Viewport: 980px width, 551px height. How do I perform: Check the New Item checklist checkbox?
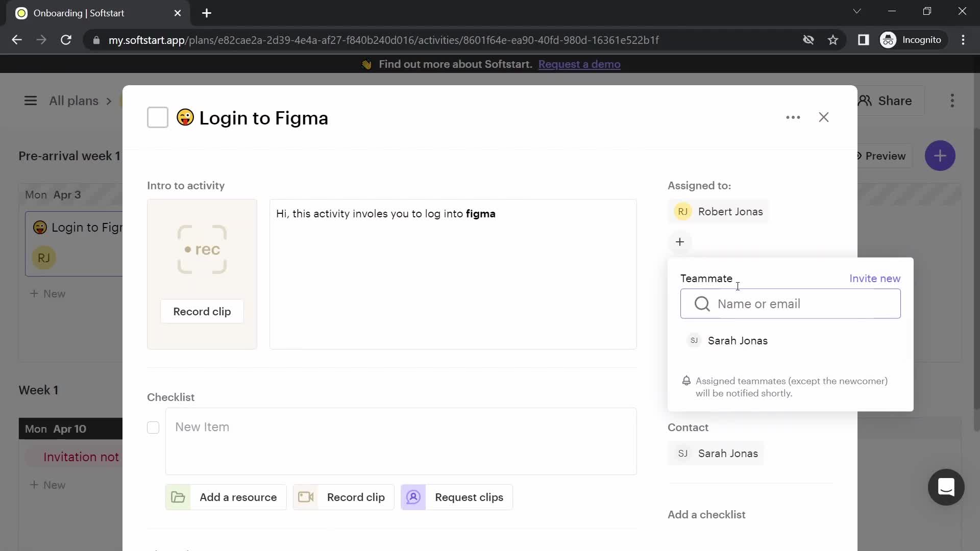[x=153, y=427]
